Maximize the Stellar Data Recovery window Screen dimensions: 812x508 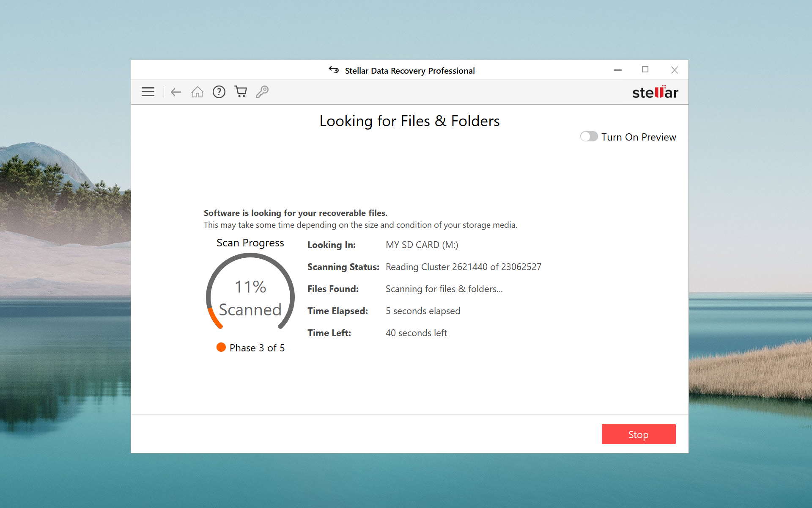point(645,70)
